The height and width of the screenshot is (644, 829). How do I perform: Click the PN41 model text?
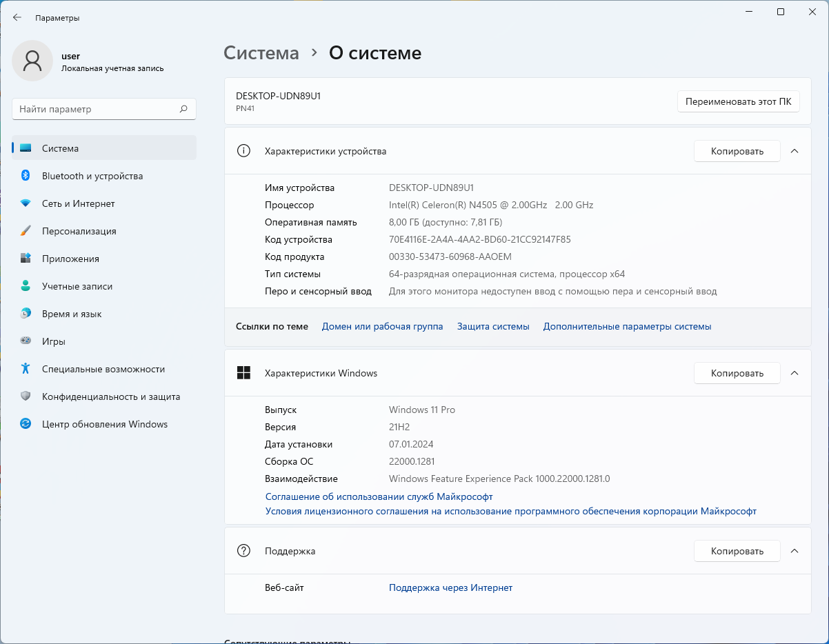pyautogui.click(x=246, y=108)
